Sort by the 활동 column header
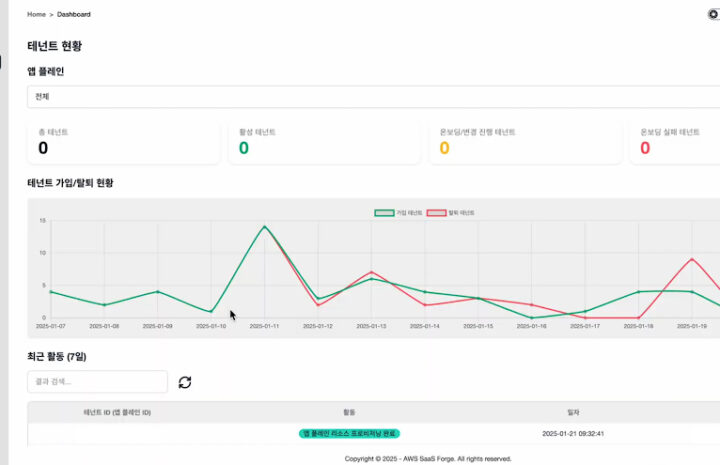Viewport: 720px width, 465px height. click(349, 412)
